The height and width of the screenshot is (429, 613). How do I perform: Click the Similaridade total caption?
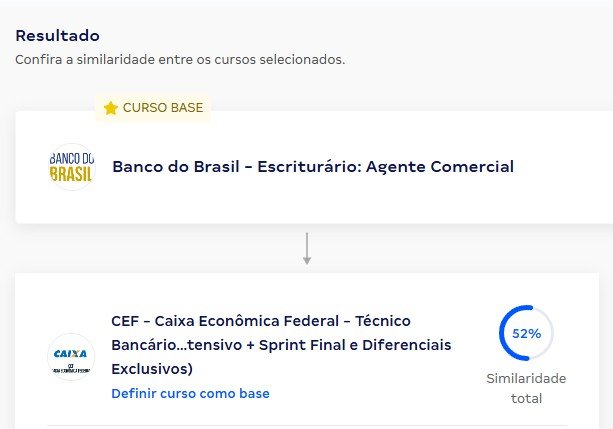coord(526,388)
